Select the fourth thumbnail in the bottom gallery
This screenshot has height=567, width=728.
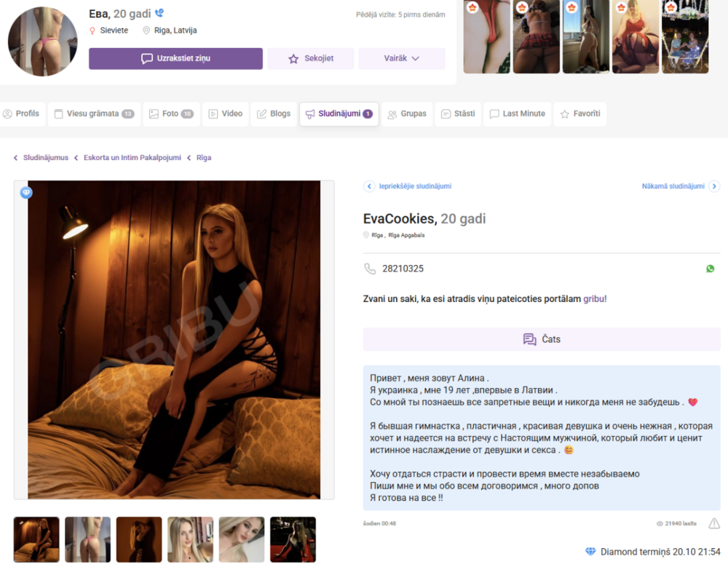coord(190,539)
